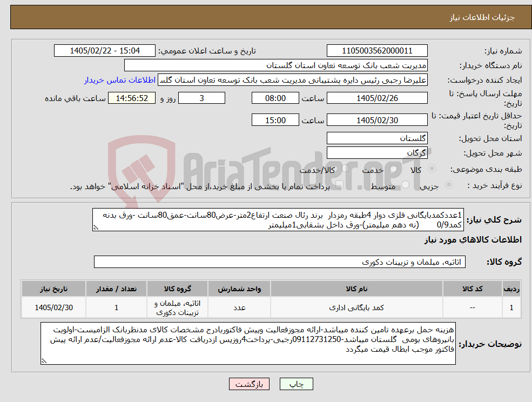Click the announcement date field 1405/02/22 - 15:04
This screenshot has height=402, width=532.
tap(105, 51)
